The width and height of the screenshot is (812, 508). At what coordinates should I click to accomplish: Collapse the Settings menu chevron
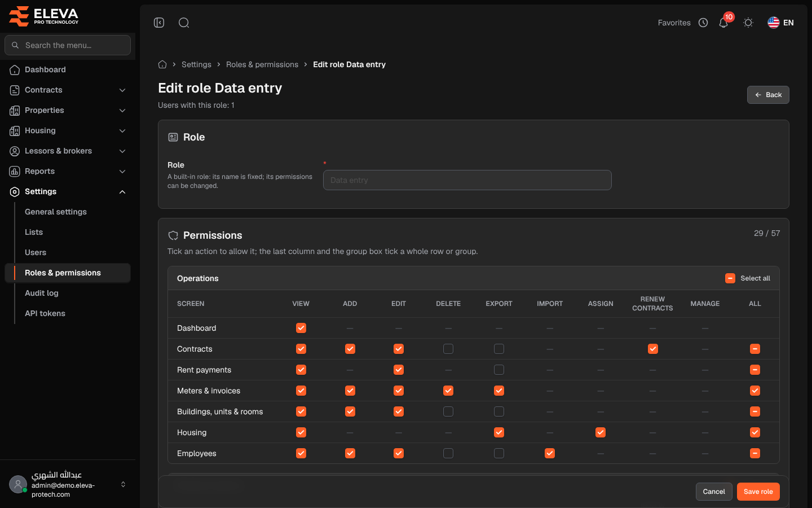122,191
